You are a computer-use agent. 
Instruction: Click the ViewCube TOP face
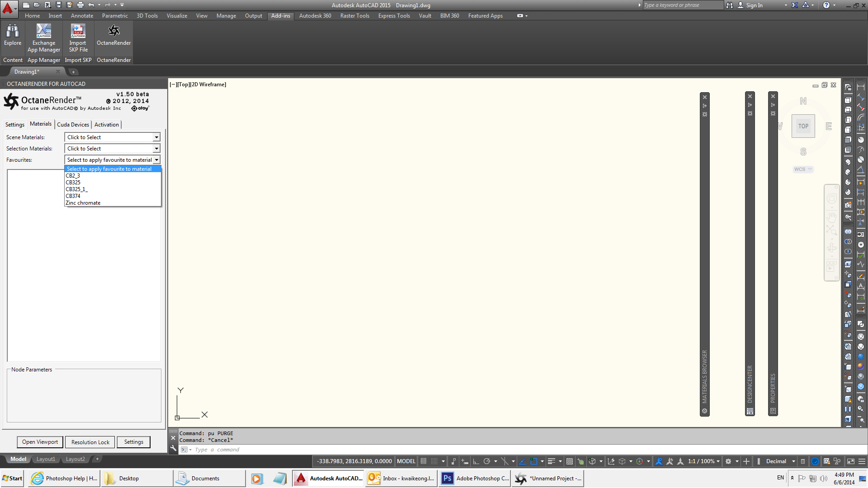pyautogui.click(x=803, y=127)
